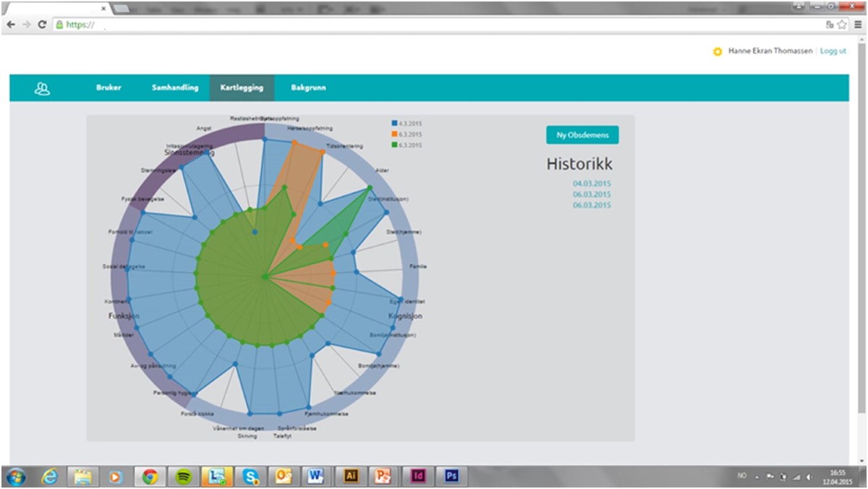Switch to the Samhandling tab

(175, 88)
